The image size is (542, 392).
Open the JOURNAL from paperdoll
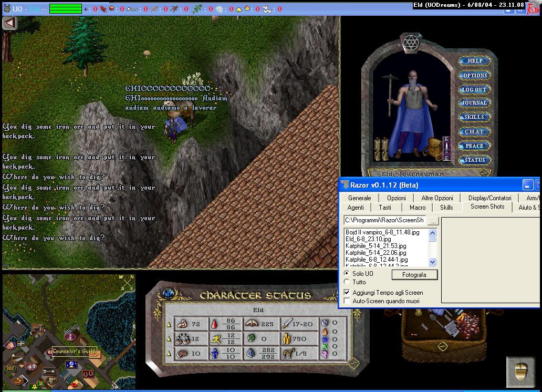[474, 103]
